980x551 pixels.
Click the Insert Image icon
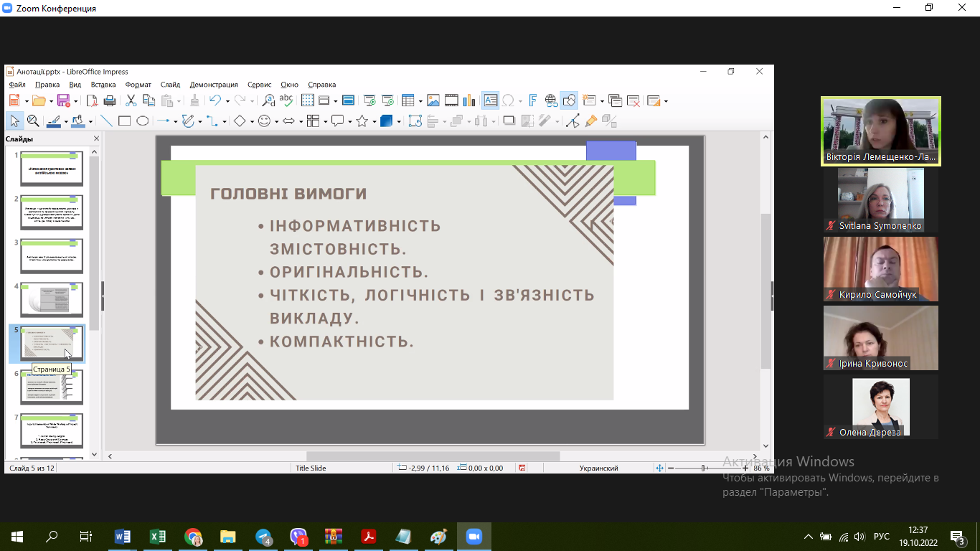click(433, 100)
